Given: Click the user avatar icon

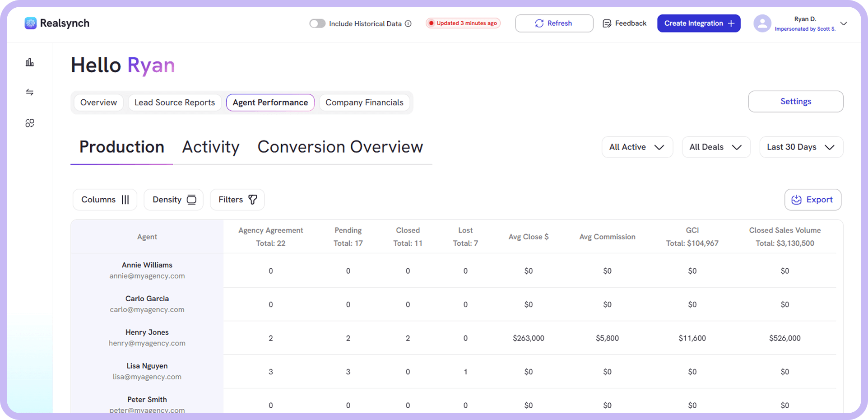Looking at the screenshot, I should point(762,23).
